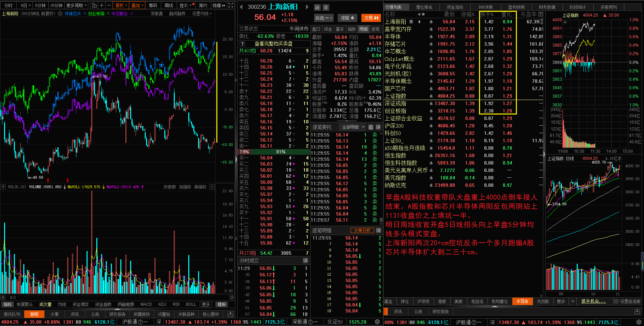Click the alert bell in the 存储芯片 row
The height and width of the screenshot is (326, 644).
click(x=431, y=44)
